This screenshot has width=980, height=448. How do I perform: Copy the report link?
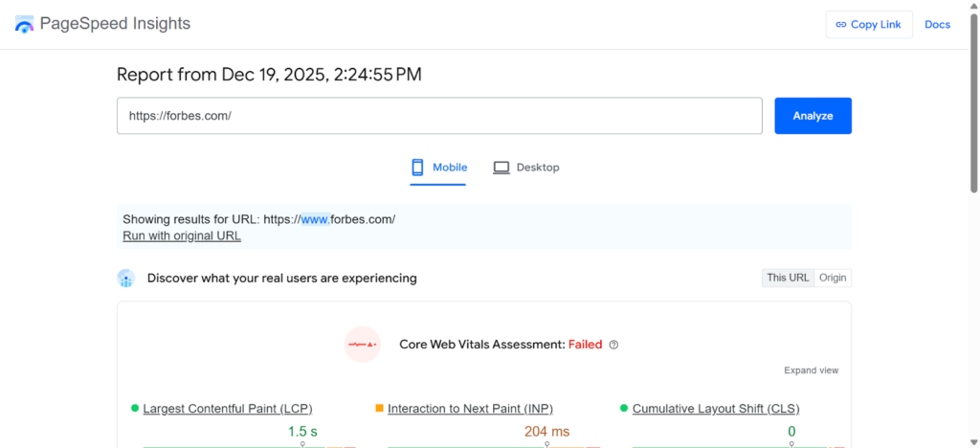(x=869, y=25)
